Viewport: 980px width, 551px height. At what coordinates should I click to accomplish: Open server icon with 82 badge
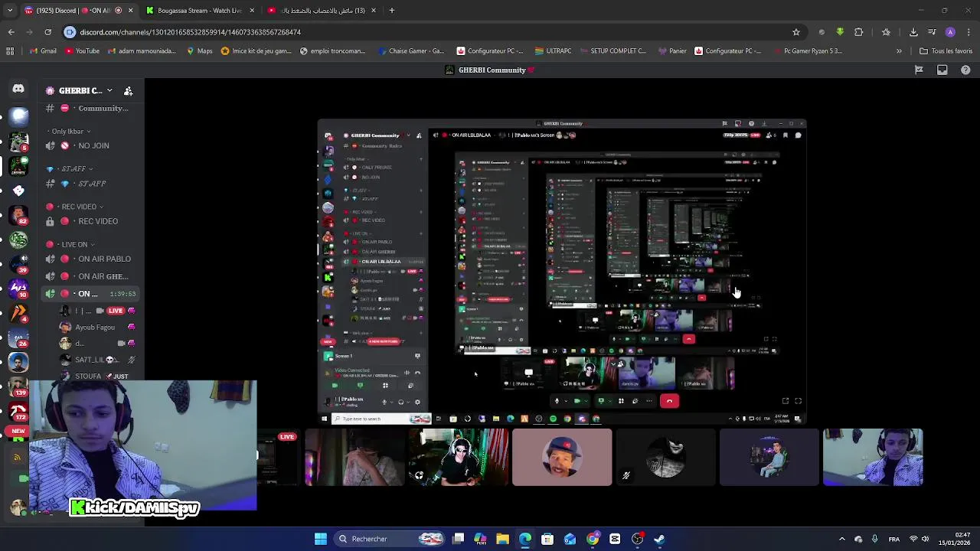[x=18, y=216]
